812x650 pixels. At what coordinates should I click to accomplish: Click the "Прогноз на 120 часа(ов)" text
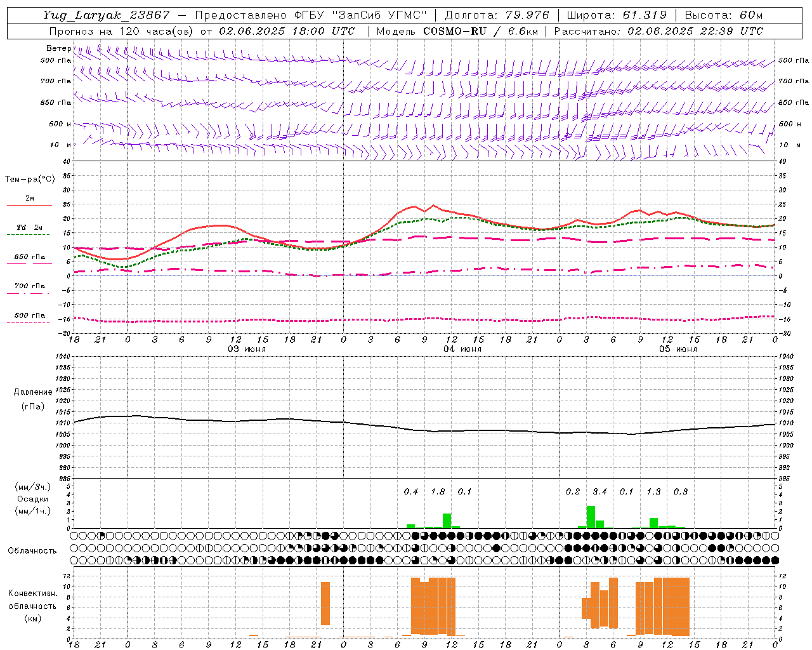[x=122, y=31]
